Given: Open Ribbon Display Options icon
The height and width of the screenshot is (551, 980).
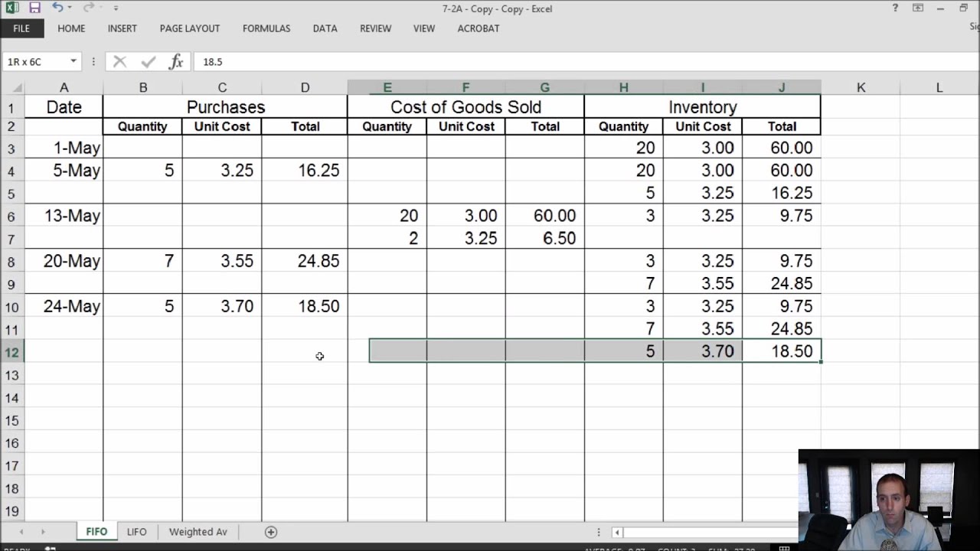Looking at the screenshot, I should click(x=918, y=8).
